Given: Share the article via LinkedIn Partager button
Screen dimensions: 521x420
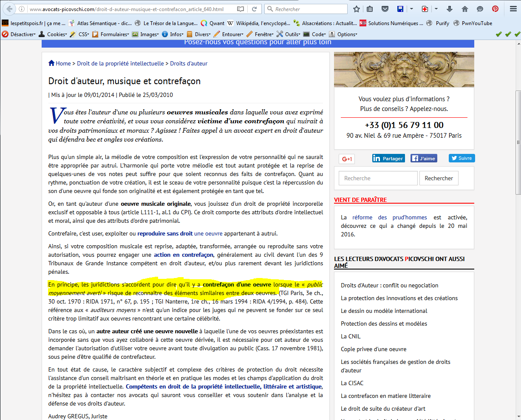Looking at the screenshot, I should pos(388,158).
